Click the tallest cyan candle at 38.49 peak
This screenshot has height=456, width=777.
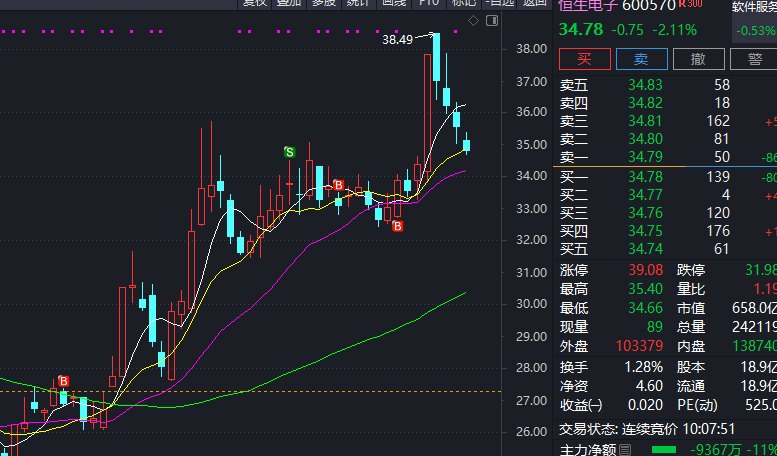tap(436, 57)
